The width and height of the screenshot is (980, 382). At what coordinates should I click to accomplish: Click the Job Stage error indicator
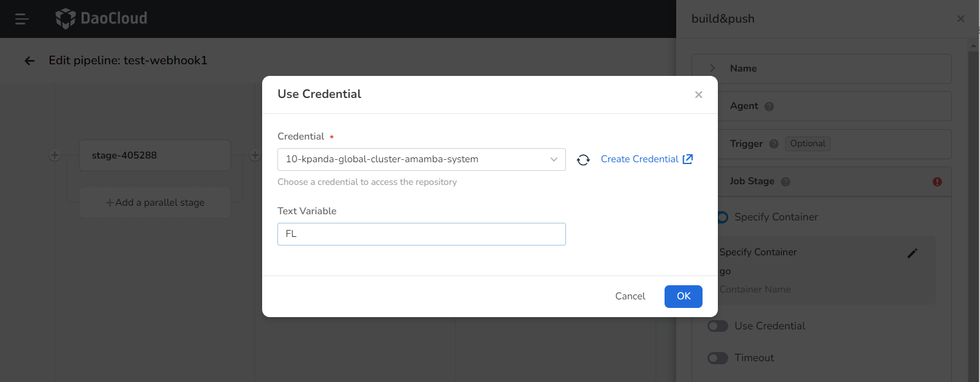[937, 182]
